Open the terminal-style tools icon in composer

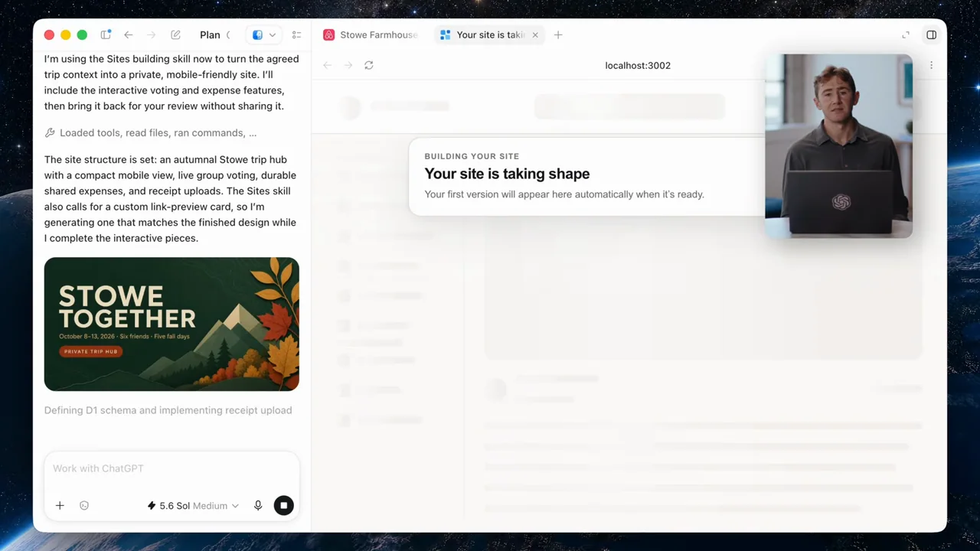84,505
